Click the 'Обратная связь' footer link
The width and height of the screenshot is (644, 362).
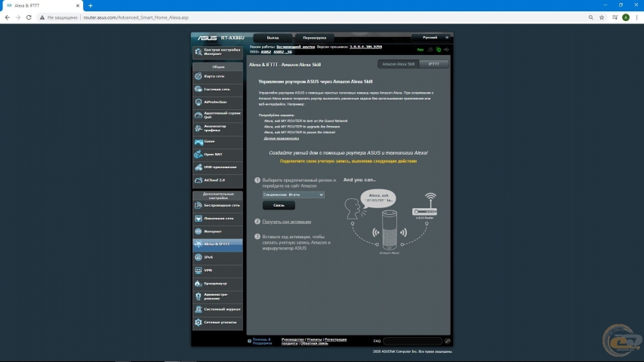pyautogui.click(x=314, y=344)
